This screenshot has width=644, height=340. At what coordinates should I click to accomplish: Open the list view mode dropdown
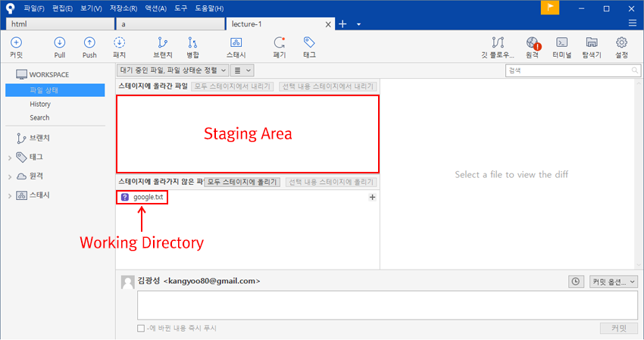point(242,70)
